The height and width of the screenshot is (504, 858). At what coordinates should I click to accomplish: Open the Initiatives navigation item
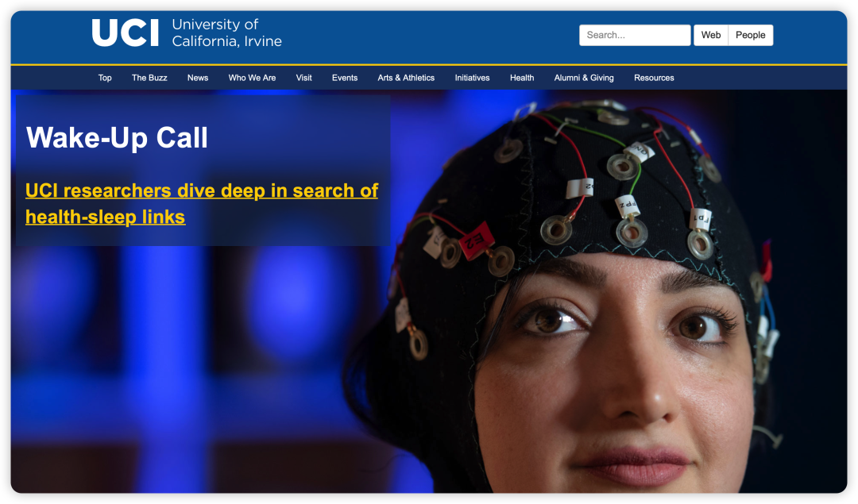click(x=472, y=78)
